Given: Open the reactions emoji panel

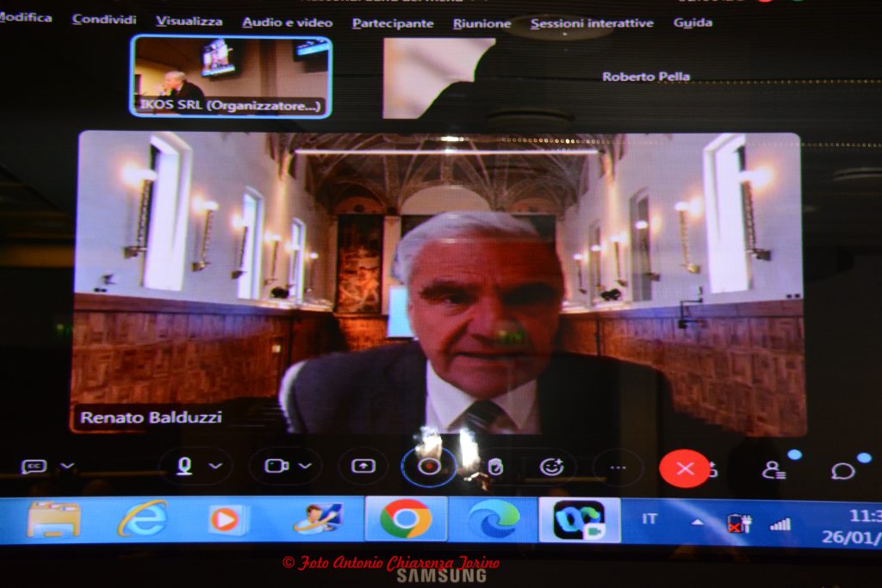Looking at the screenshot, I should (551, 467).
